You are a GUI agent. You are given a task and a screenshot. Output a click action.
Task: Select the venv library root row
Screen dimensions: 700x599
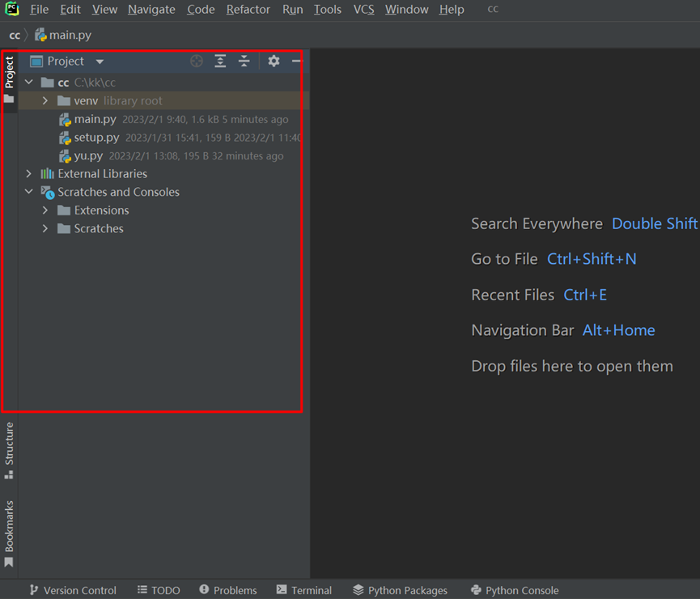pyautogui.click(x=163, y=101)
